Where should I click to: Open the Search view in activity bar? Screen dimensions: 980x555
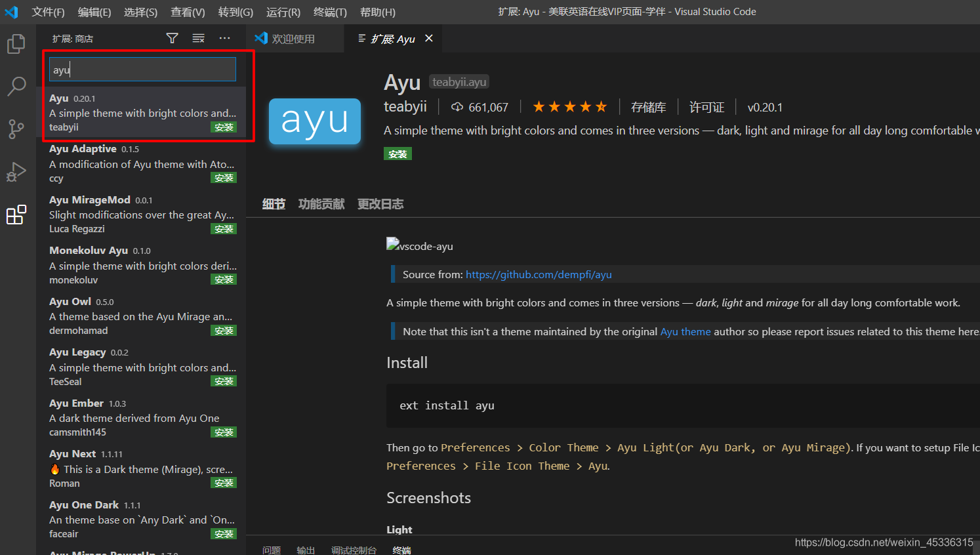(16, 86)
